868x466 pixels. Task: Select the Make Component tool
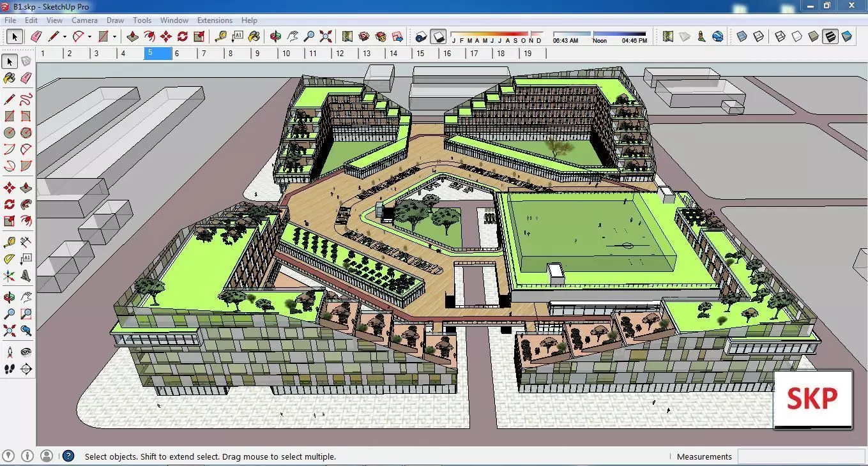[x=26, y=61]
